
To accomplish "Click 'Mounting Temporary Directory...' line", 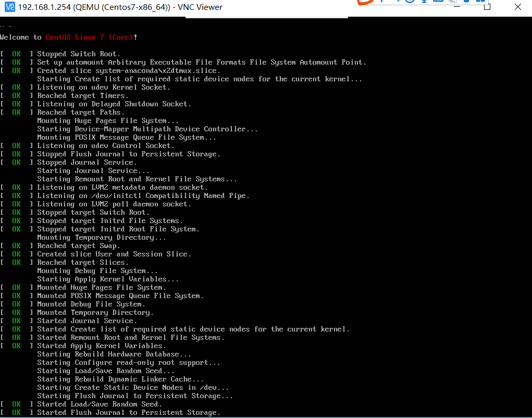I will pyautogui.click(x=102, y=238).
